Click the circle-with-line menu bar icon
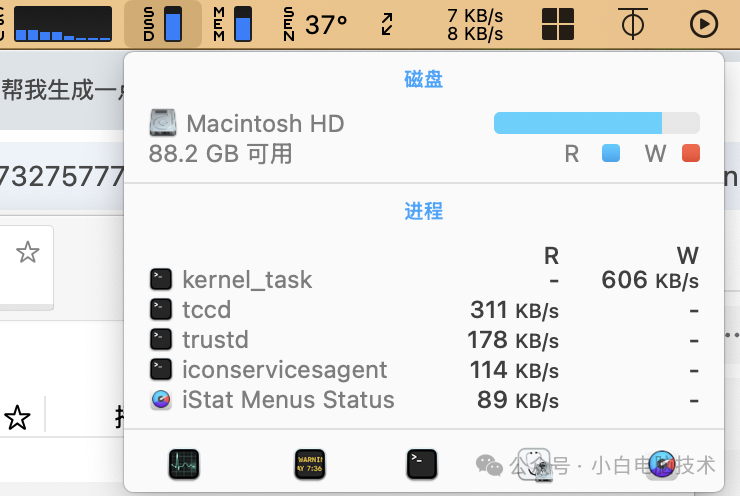Viewport: 740px width, 496px height. (x=632, y=24)
